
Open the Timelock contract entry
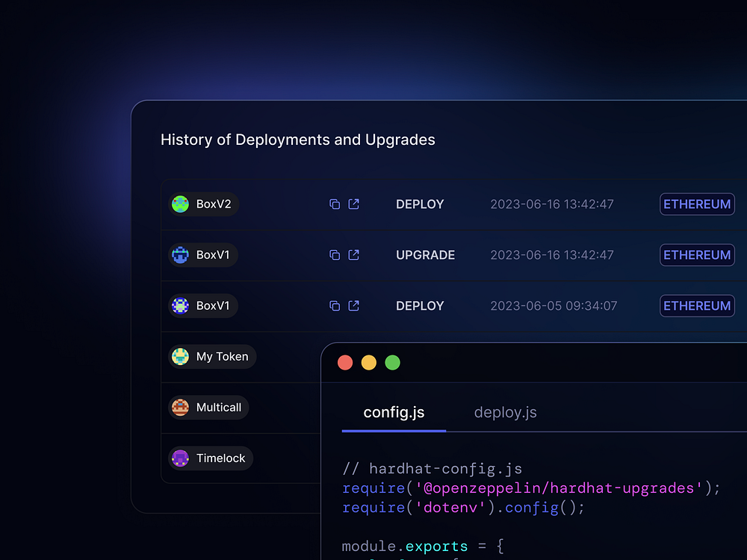click(211, 458)
